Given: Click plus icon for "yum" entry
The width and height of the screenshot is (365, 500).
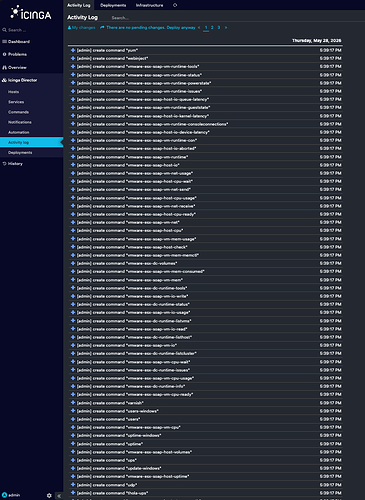Looking at the screenshot, I should tap(73, 50).
